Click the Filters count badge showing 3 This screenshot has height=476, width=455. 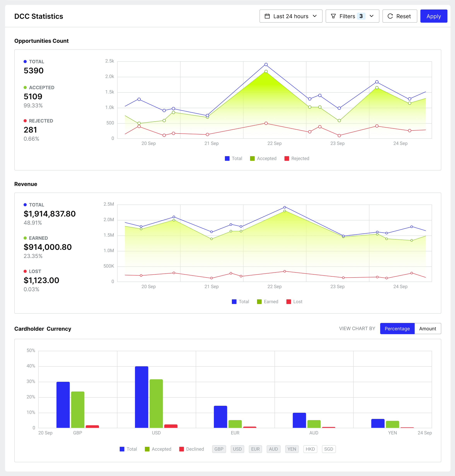(361, 16)
